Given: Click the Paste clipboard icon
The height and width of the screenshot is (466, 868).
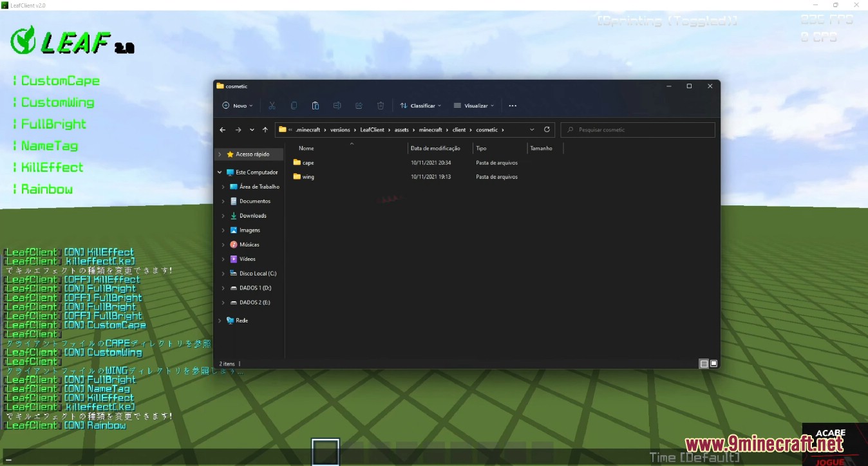Looking at the screenshot, I should tap(316, 106).
